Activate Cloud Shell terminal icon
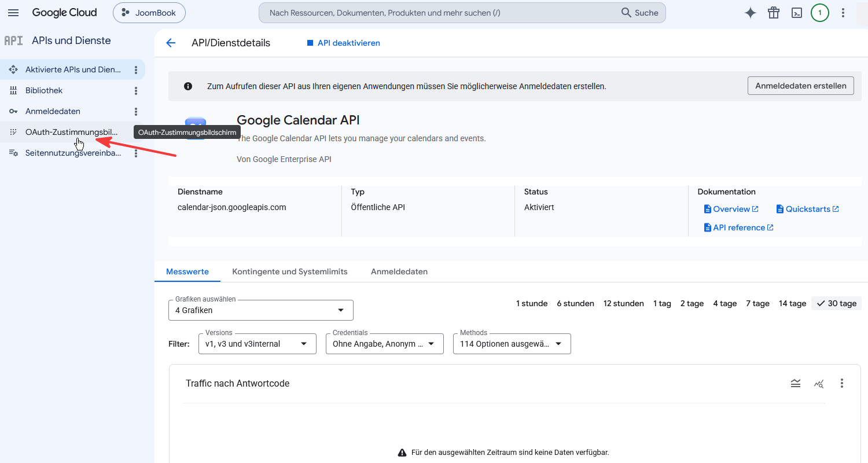 pyautogui.click(x=797, y=13)
